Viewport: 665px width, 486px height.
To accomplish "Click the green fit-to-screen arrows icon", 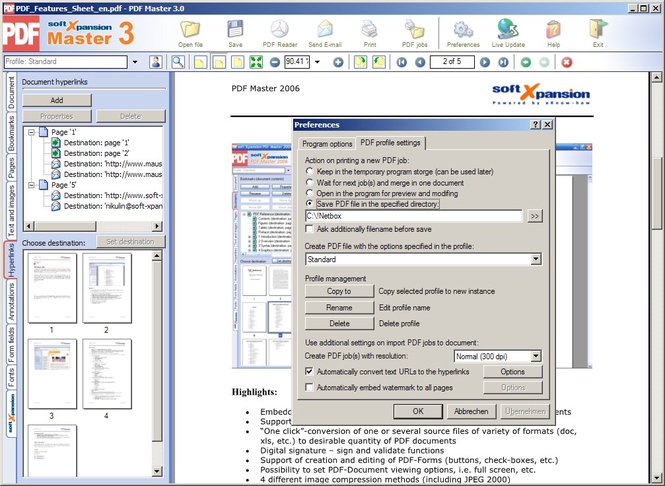I will (x=256, y=62).
